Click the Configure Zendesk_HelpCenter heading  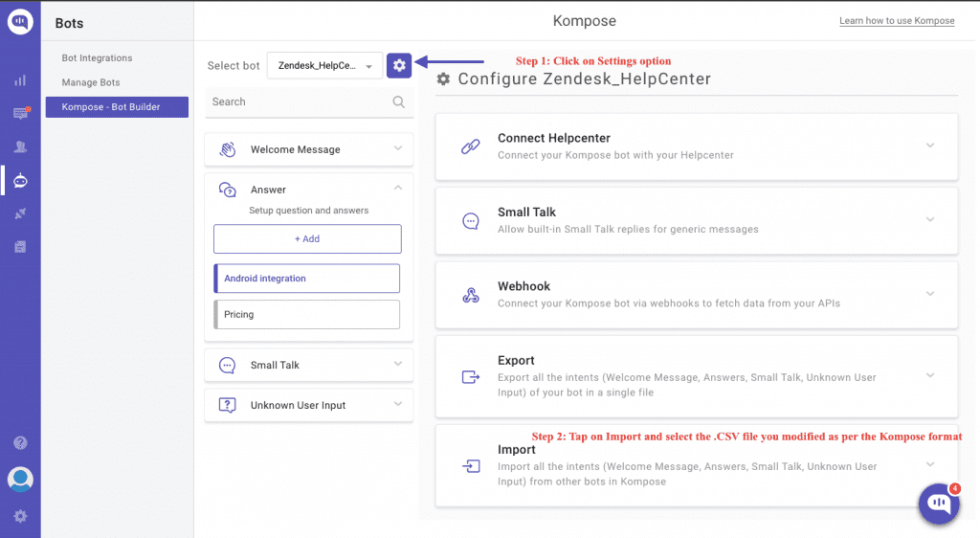click(585, 79)
